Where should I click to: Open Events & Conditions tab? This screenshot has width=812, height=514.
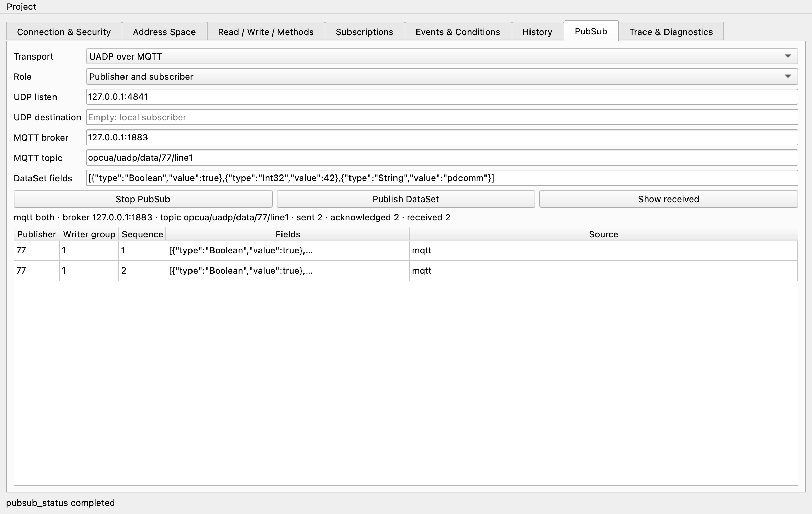[458, 32]
